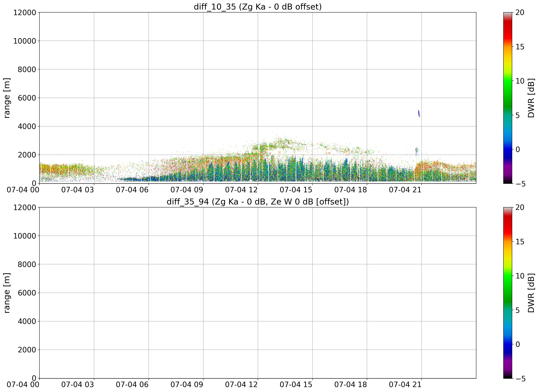Click the top plot 07-04 15 time label
The width and height of the screenshot is (539, 392).
296,190
